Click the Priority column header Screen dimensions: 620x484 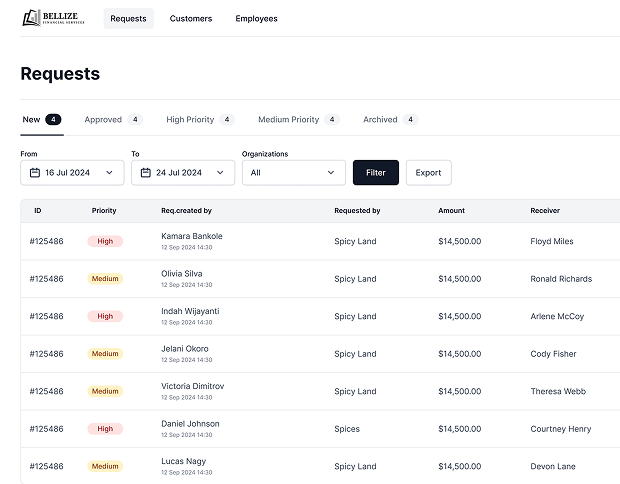pyautogui.click(x=104, y=211)
